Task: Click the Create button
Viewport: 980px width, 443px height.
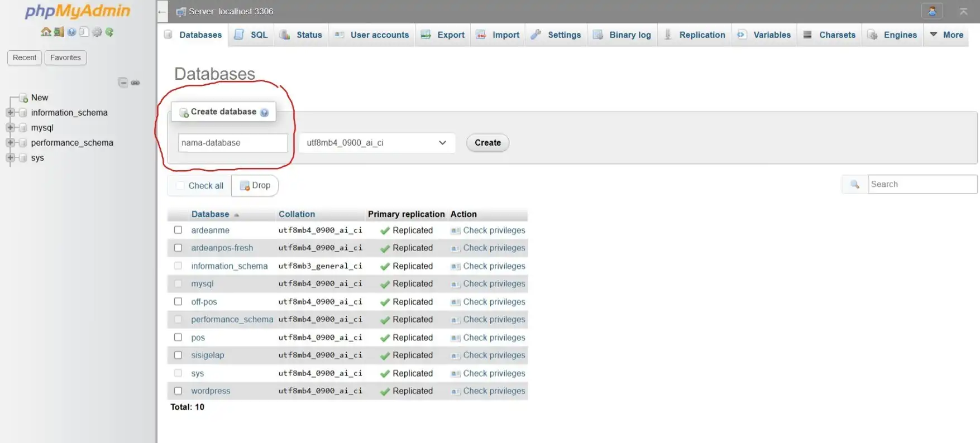Action: [x=487, y=143]
